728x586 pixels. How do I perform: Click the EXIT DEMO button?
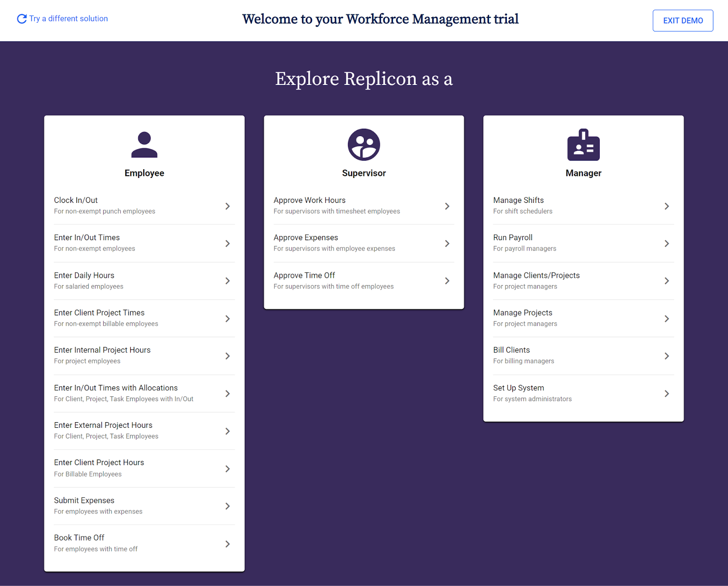click(x=683, y=20)
